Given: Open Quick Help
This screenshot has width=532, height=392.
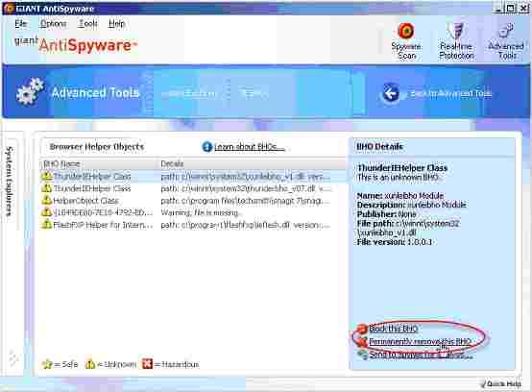Looking at the screenshot, I should point(500,384).
